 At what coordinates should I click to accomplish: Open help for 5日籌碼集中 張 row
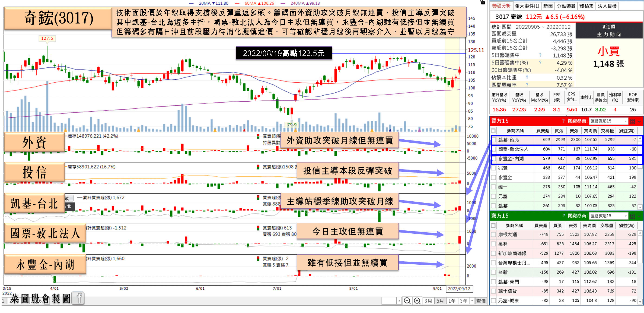pyautogui.click(x=540, y=55)
